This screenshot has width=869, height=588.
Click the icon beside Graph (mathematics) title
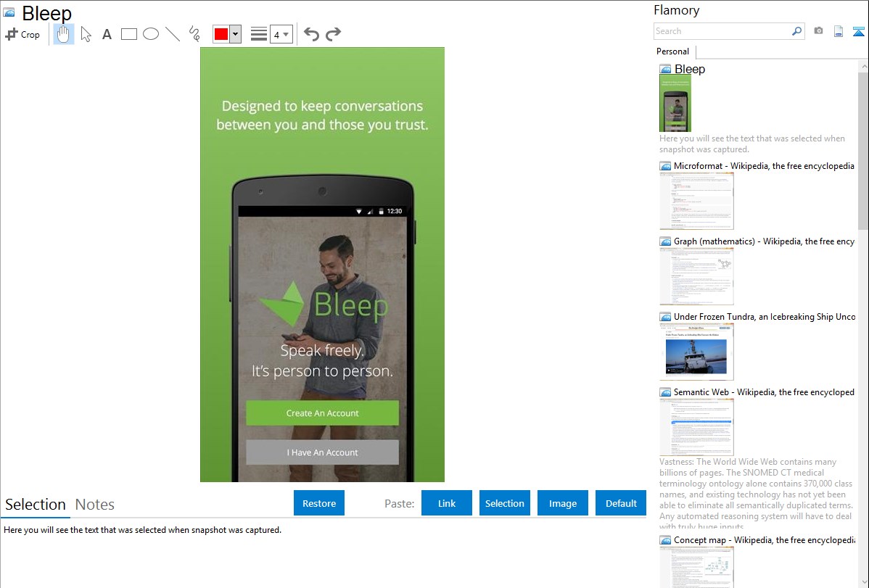tap(665, 241)
